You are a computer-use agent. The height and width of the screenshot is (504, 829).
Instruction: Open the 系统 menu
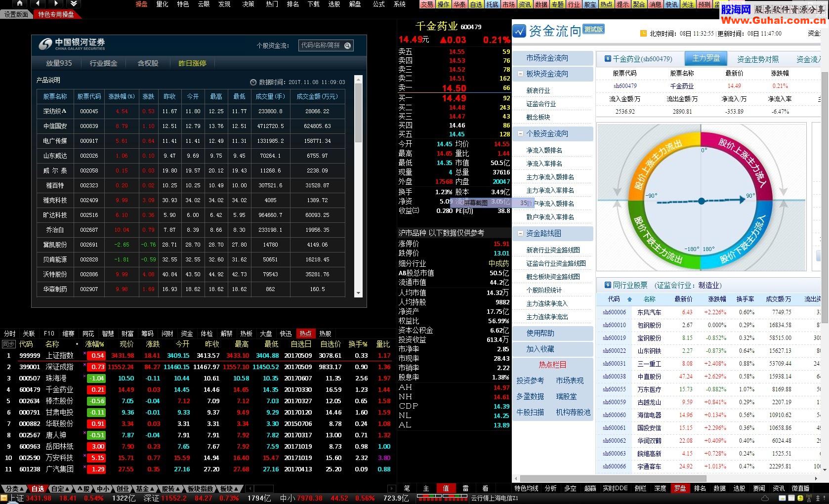pyautogui.click(x=400, y=4)
